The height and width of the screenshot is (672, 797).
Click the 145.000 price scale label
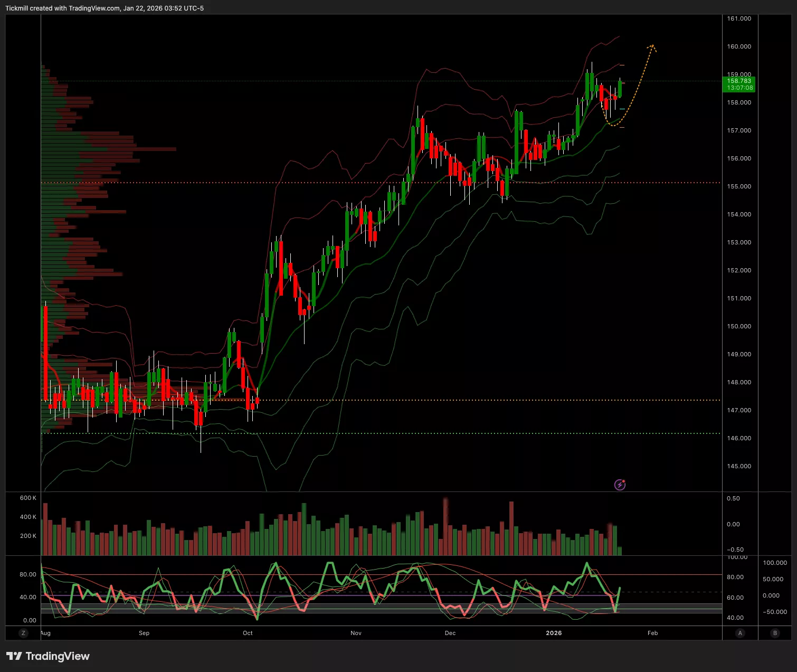point(739,466)
